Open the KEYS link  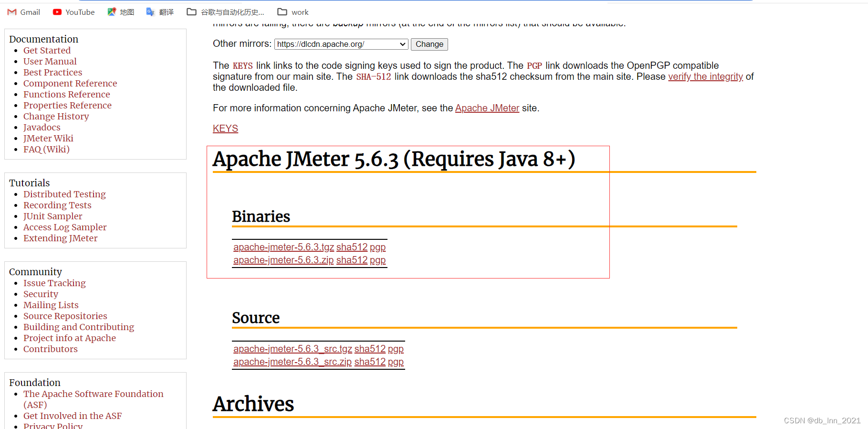[x=225, y=129]
